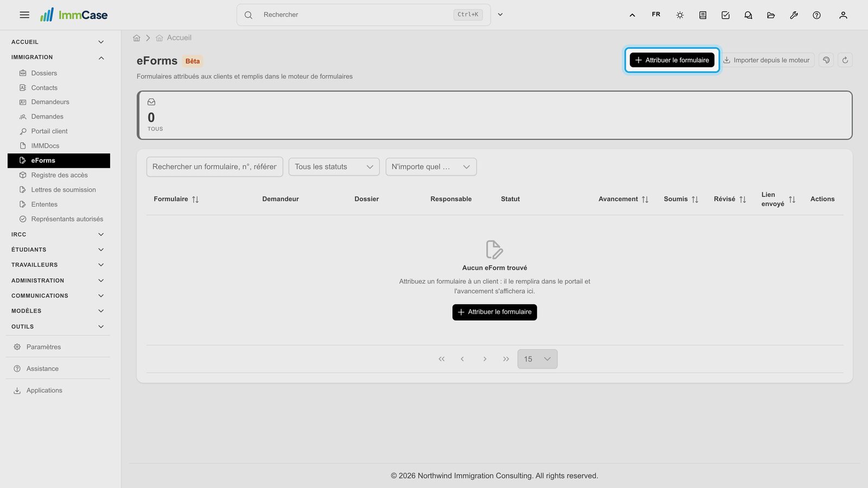Viewport: 868px width, 488px height.
Task: Sort the table by the Révisé column
Action: [x=743, y=200]
